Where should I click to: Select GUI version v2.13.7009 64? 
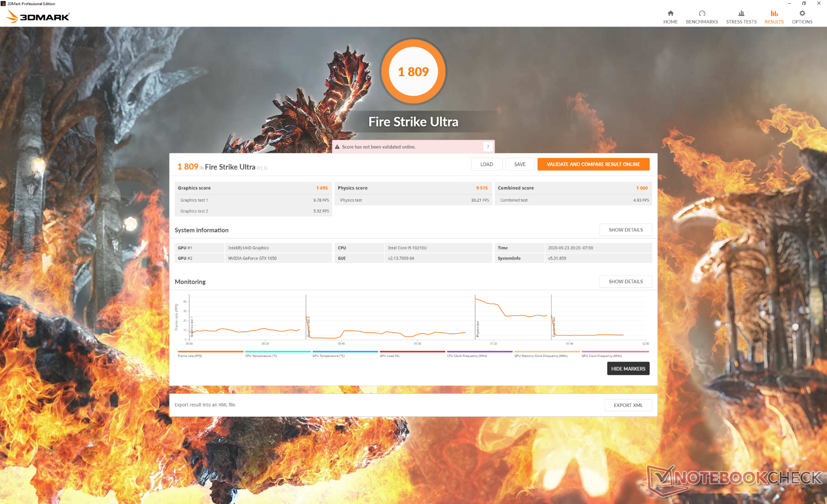pos(438,258)
